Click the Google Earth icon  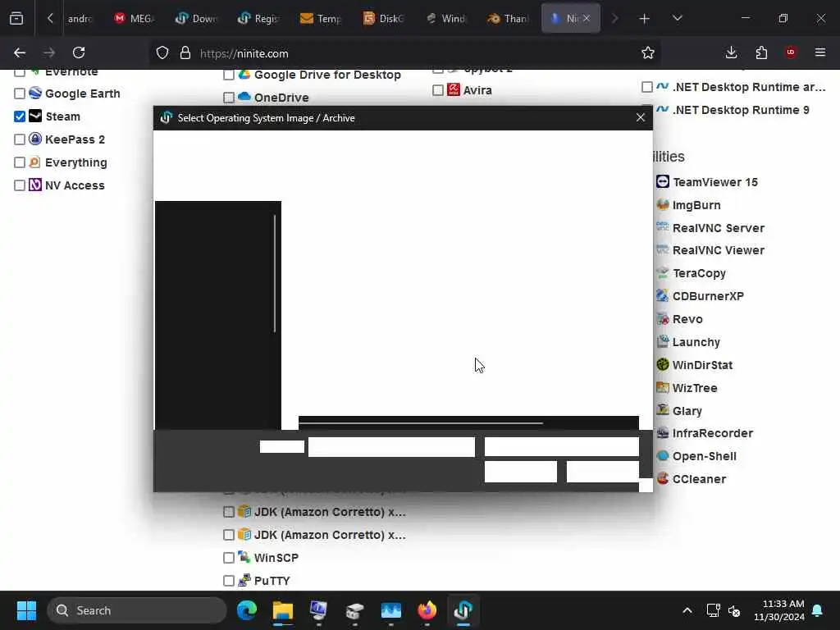(x=35, y=94)
